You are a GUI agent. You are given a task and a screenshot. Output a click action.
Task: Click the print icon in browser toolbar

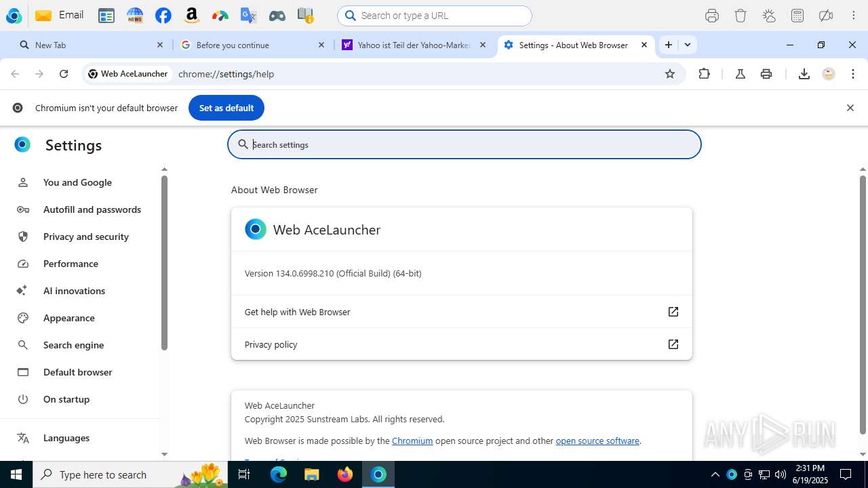click(x=766, y=74)
